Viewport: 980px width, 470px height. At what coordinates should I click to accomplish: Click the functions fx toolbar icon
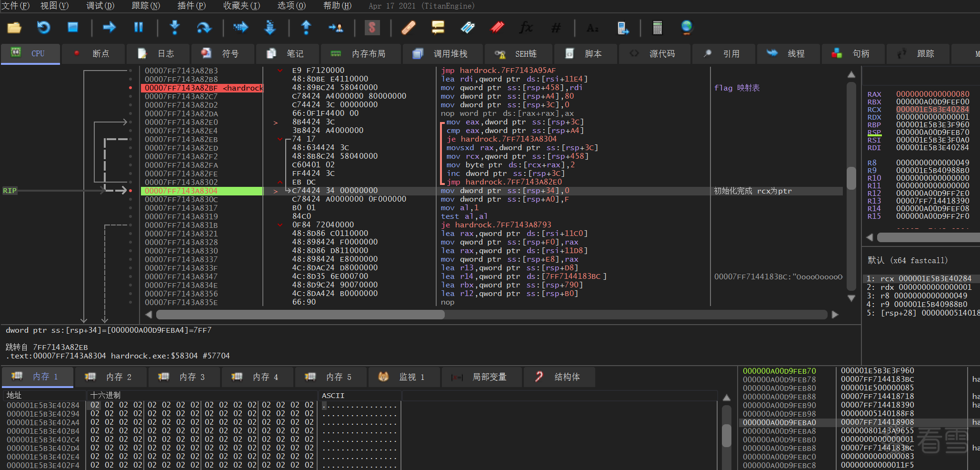point(526,28)
